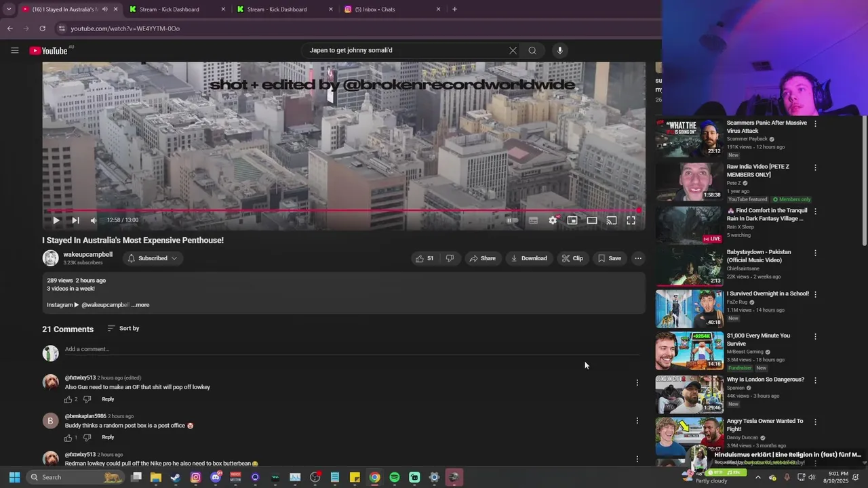Open Discord from the taskbar
Image resolution: width=868 pixels, height=488 pixels.
pyautogui.click(x=216, y=477)
